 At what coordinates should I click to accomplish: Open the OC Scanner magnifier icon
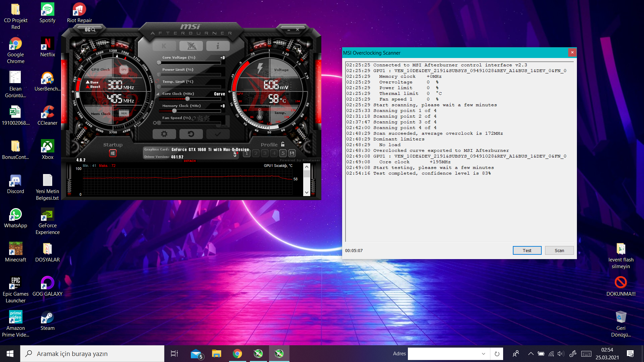click(x=90, y=30)
